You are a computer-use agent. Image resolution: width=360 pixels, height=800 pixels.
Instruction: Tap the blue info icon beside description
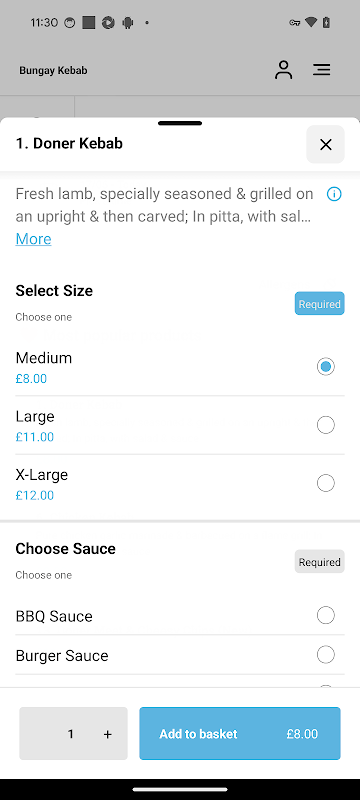pos(334,194)
